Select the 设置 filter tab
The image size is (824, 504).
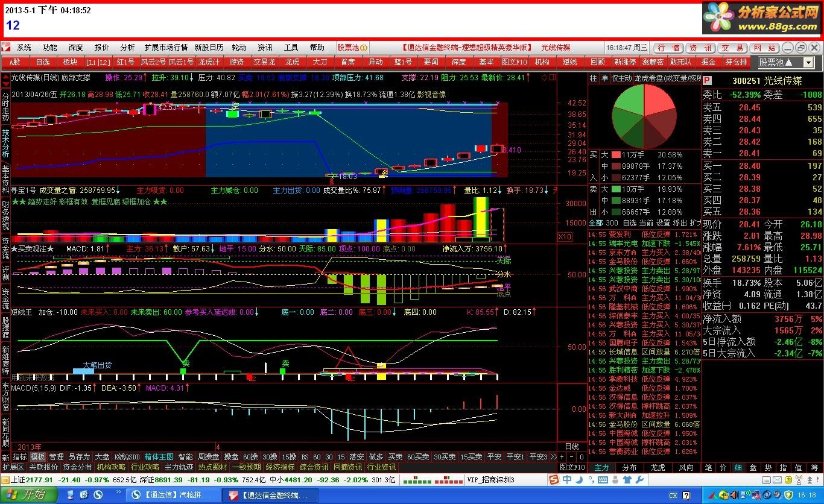pyautogui.click(x=663, y=223)
